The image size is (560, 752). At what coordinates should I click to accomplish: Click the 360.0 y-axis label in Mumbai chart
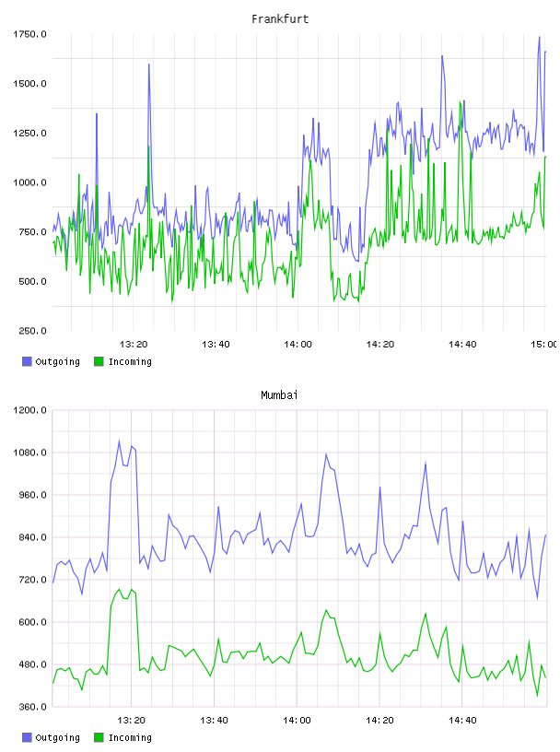[x=32, y=707]
